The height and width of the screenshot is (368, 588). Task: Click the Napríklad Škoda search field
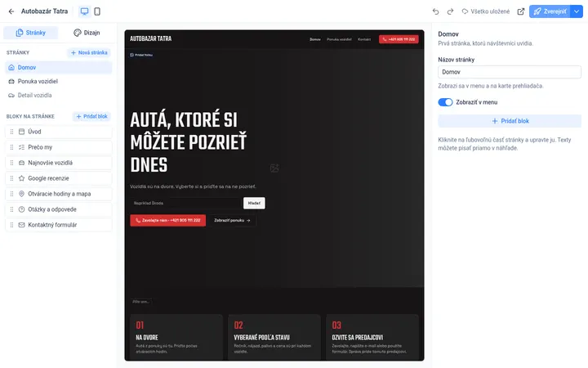(185, 203)
